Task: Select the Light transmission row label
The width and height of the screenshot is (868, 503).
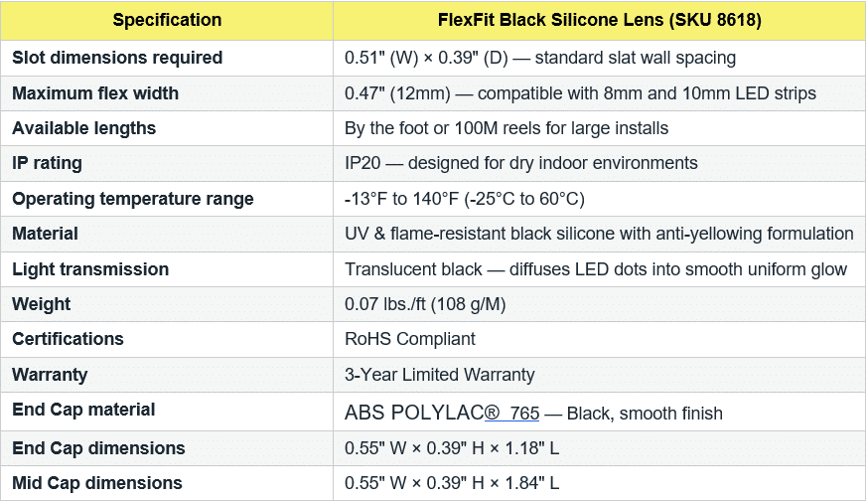Action: [x=90, y=269]
